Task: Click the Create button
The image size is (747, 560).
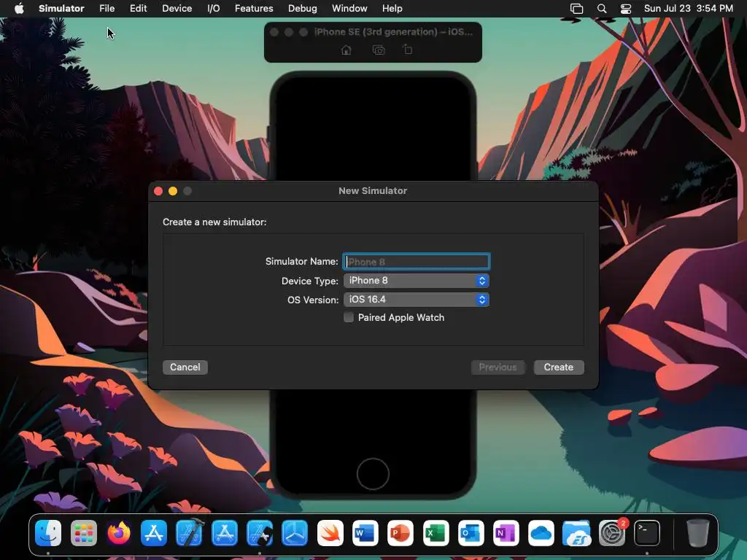Action: pyautogui.click(x=559, y=367)
